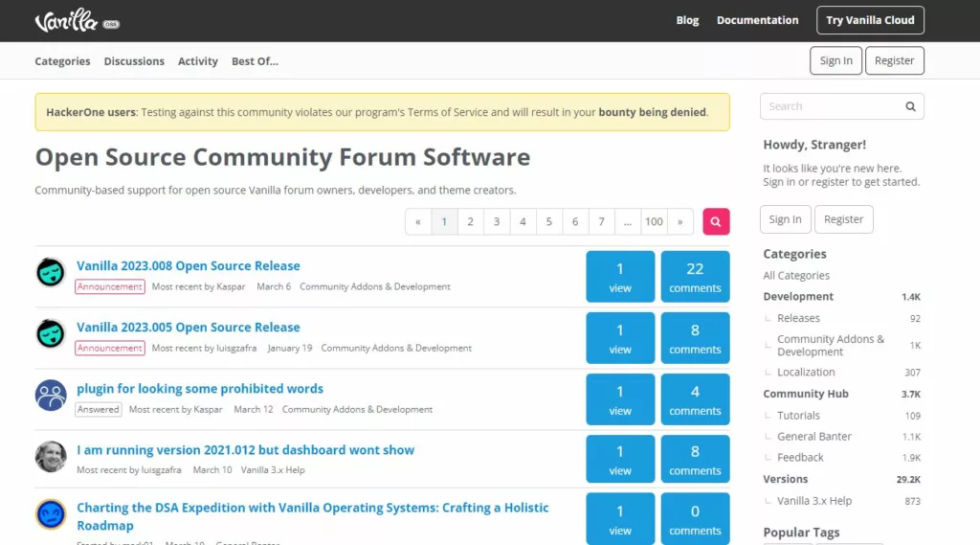Image resolution: width=980 pixels, height=545 pixels.
Task: Open the Versions category in sidebar
Action: tap(785, 479)
